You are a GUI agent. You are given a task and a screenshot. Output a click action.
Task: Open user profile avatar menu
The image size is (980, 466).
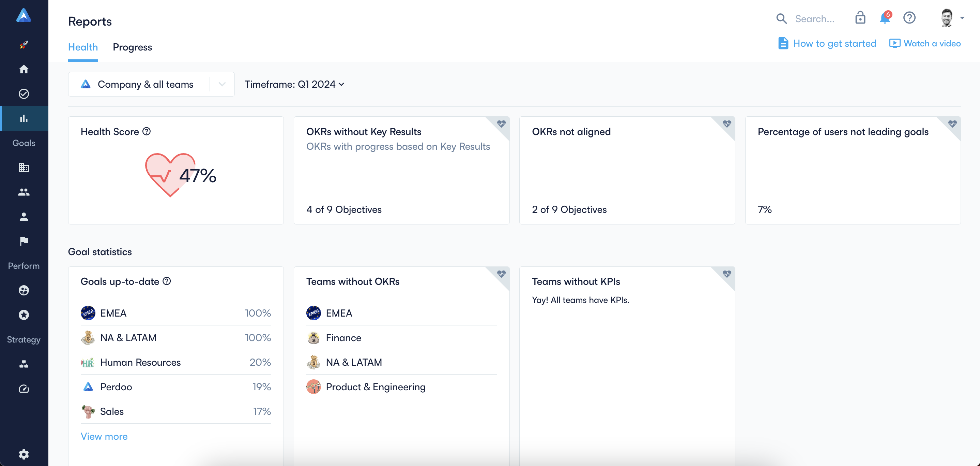click(951, 18)
